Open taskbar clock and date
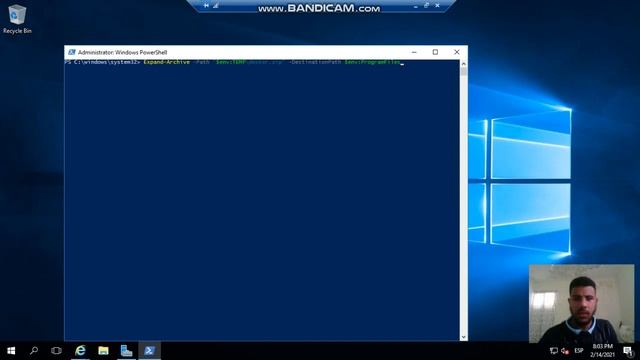Viewport: 640px width, 360px height. [x=602, y=351]
